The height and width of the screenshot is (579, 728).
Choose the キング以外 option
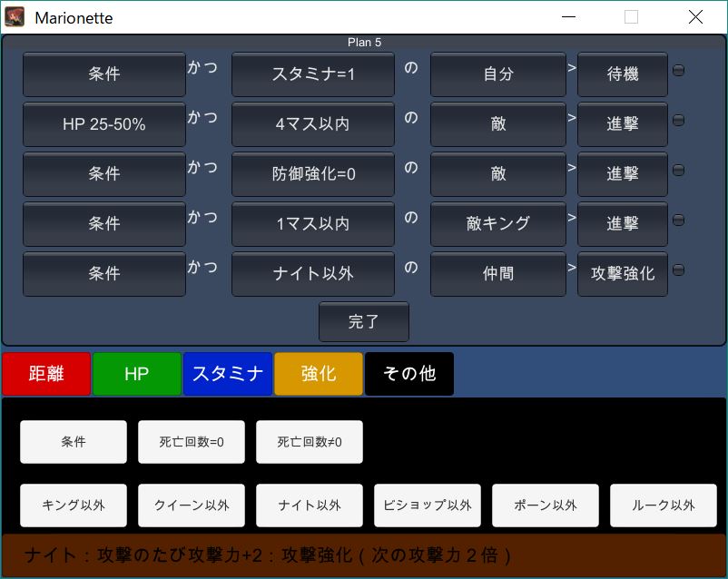coord(74,505)
